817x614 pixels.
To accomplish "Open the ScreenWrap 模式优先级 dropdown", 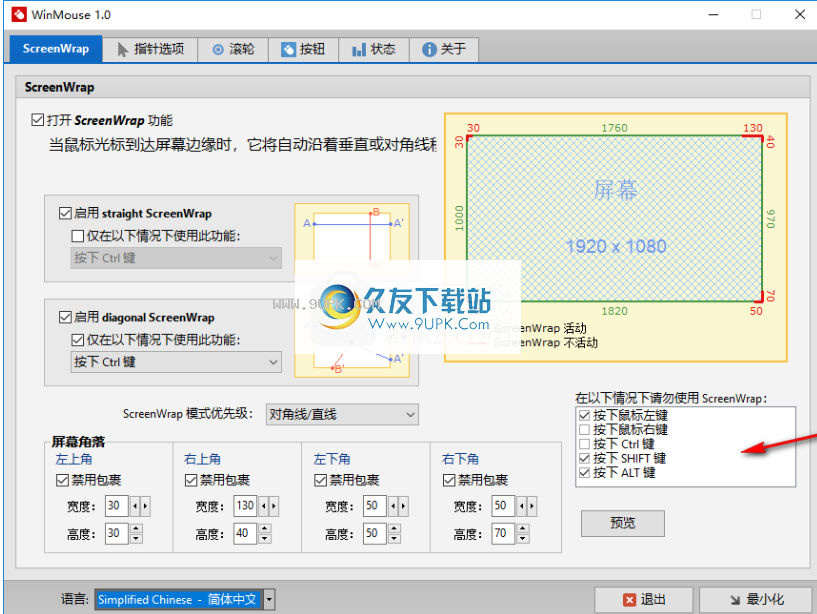I will [x=342, y=414].
